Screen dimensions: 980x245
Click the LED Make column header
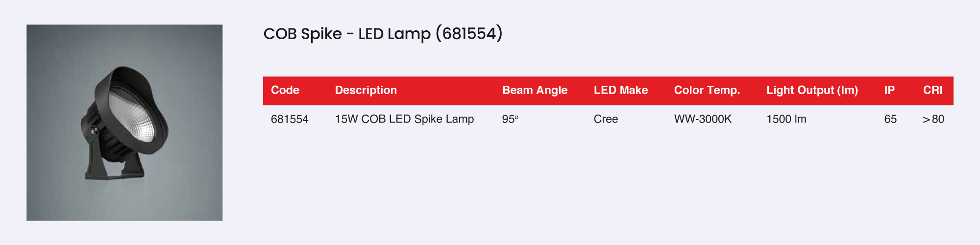pyautogui.click(x=620, y=90)
